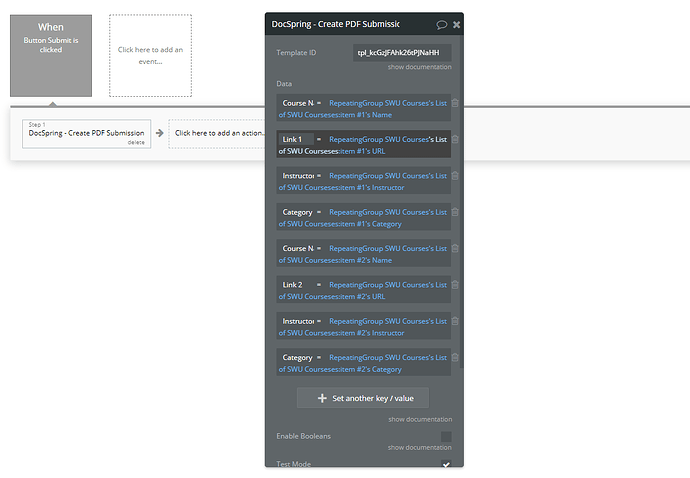Viewport: 690px width, 478px height.
Task: Edit the second Course N key field
Action: [296, 248]
